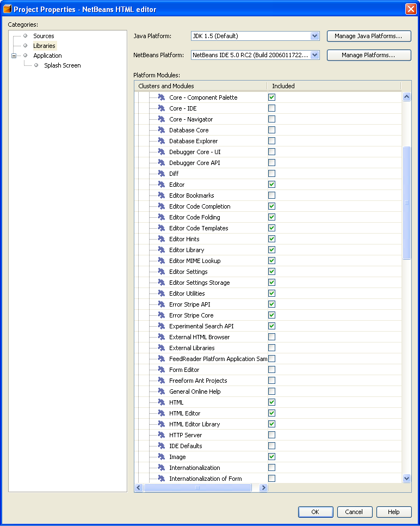Click the module icon next to Diff
420x526 pixels.
[161, 174]
